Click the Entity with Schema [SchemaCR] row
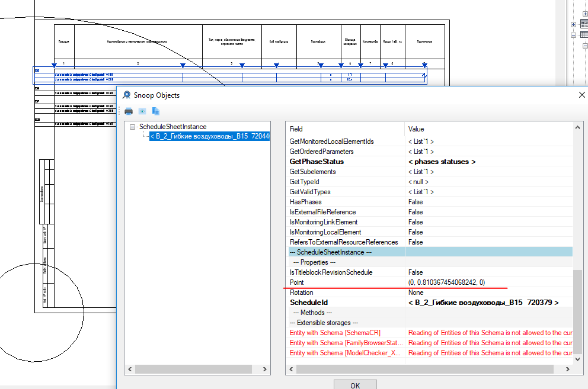 click(x=430, y=333)
